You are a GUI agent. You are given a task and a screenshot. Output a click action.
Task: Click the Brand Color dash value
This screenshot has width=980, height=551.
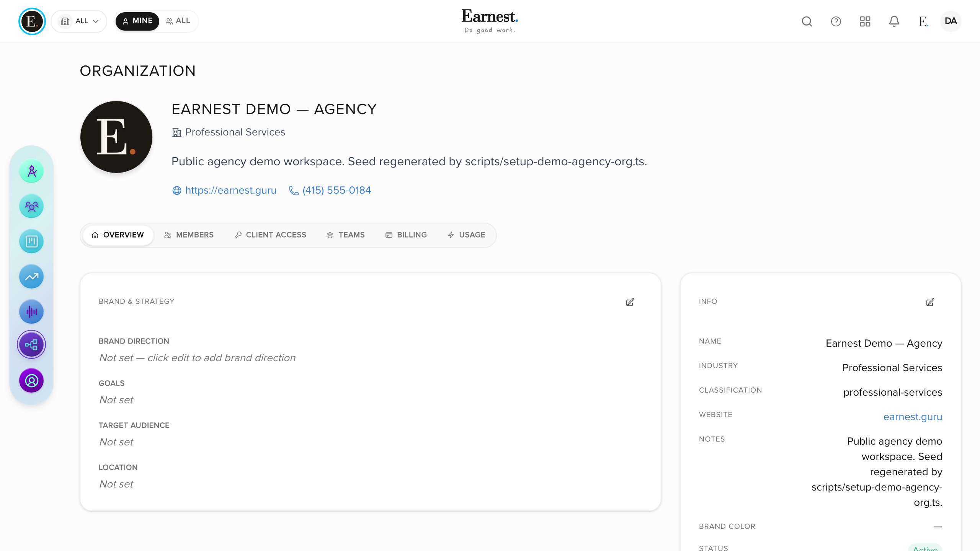pos(938,527)
